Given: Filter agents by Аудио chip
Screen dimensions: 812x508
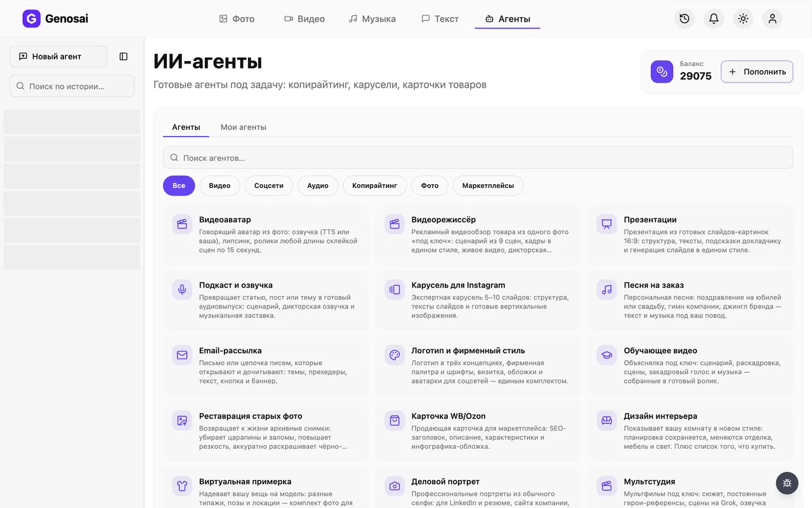Looking at the screenshot, I should 318,185.
